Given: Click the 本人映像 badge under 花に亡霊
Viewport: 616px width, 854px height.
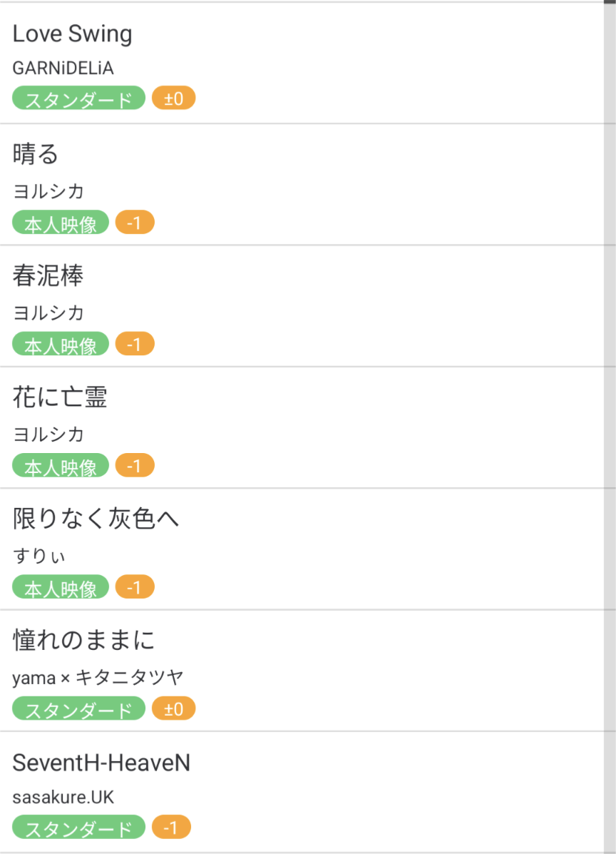Looking at the screenshot, I should coord(61,467).
